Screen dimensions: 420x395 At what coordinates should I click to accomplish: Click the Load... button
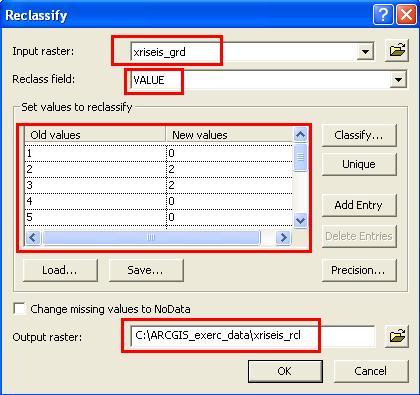60,270
